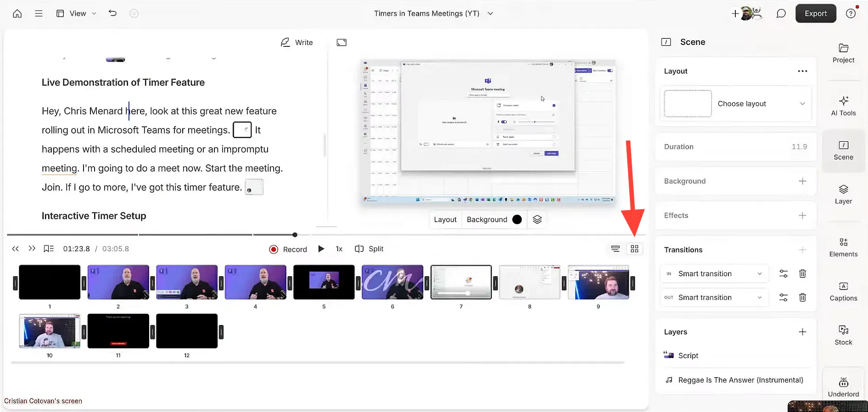Open the AI Tools sidebar tab

click(x=843, y=106)
